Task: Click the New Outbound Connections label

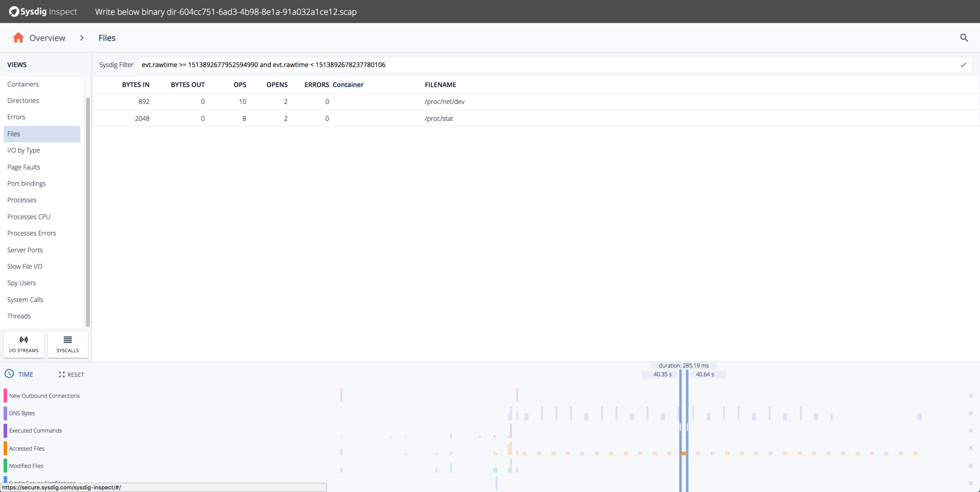Action: (44, 396)
